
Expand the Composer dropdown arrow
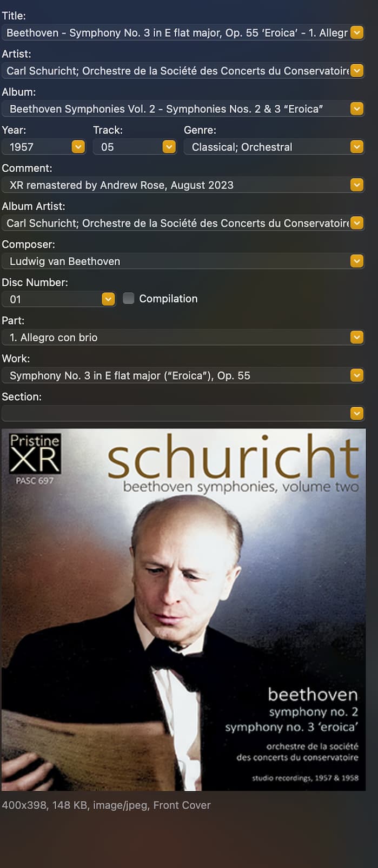click(357, 261)
